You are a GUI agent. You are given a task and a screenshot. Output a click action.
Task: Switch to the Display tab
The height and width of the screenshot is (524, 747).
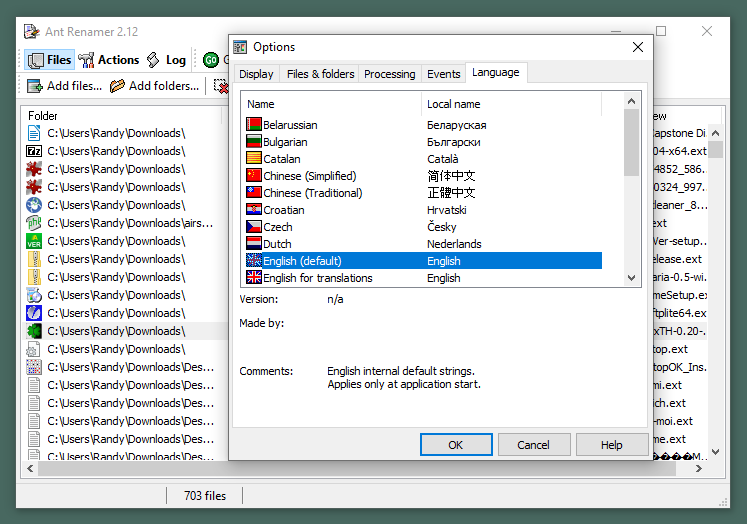256,74
